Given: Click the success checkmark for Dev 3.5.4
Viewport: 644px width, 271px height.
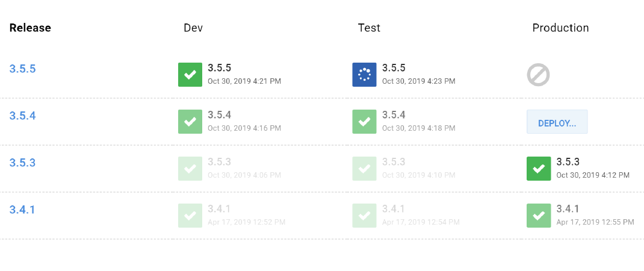Looking at the screenshot, I should (x=190, y=121).
